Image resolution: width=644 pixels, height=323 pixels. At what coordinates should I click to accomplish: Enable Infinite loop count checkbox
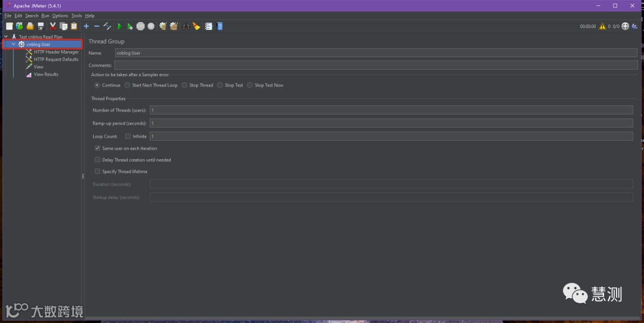(x=128, y=136)
